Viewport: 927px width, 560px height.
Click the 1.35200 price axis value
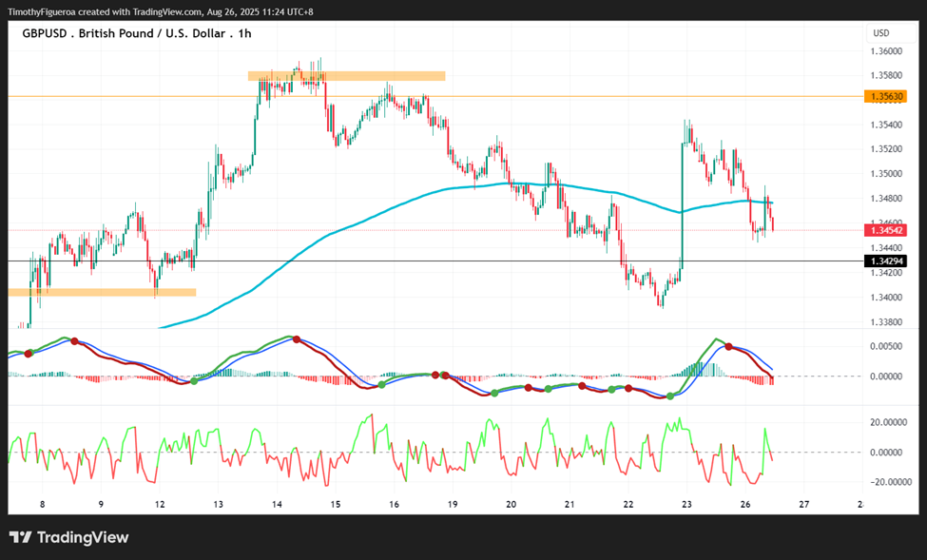(886, 149)
